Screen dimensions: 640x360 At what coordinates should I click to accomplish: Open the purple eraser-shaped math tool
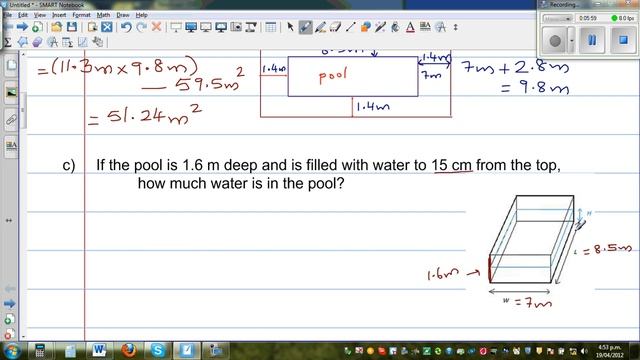[37, 42]
